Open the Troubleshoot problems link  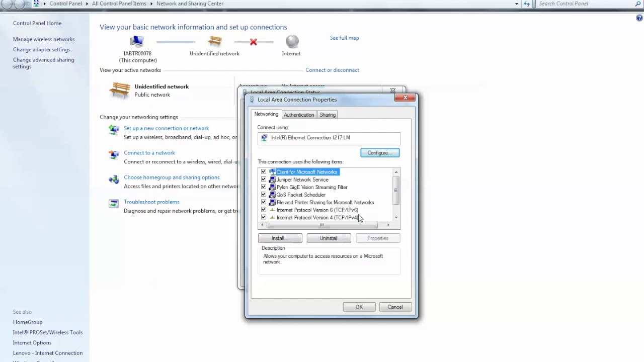coord(151,202)
